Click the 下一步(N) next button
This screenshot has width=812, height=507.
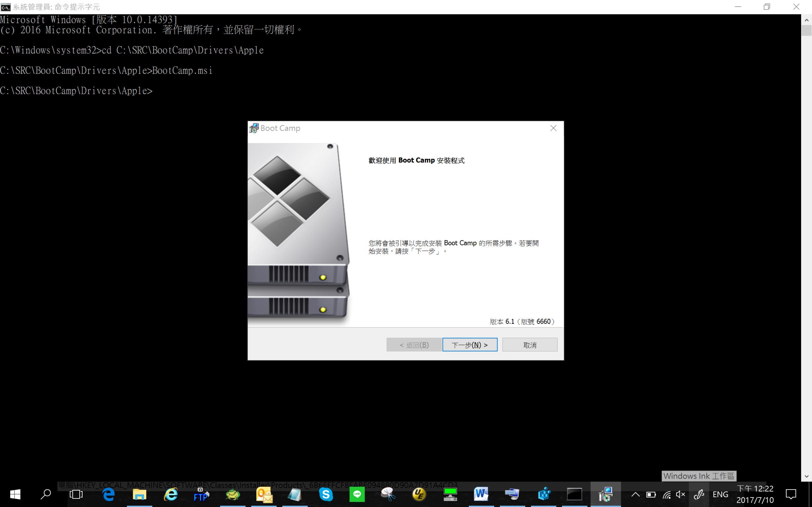coord(469,345)
